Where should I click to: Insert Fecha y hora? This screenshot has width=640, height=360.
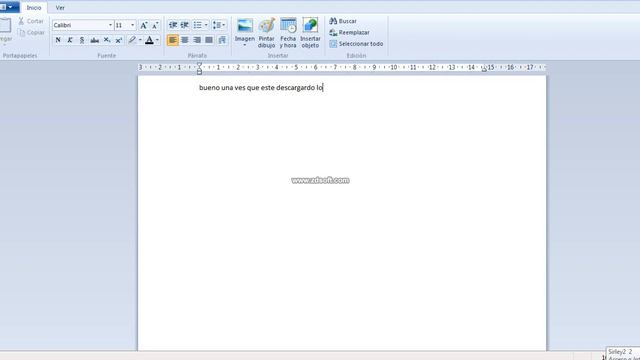pyautogui.click(x=288, y=33)
